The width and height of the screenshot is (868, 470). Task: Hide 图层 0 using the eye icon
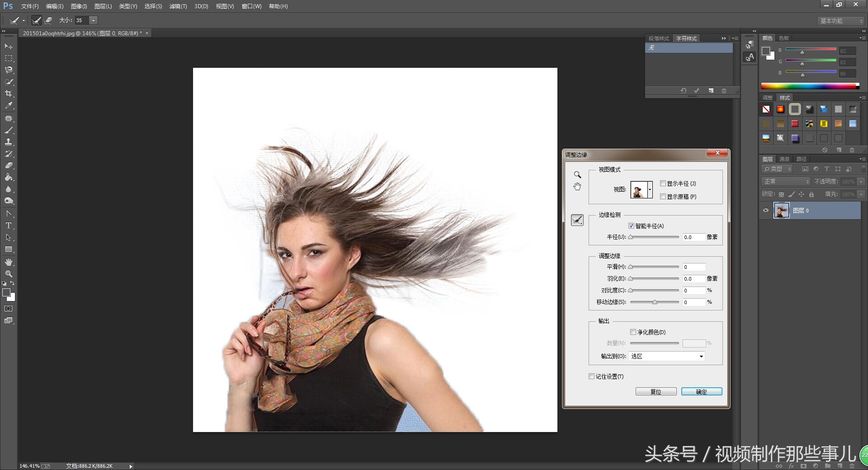766,211
